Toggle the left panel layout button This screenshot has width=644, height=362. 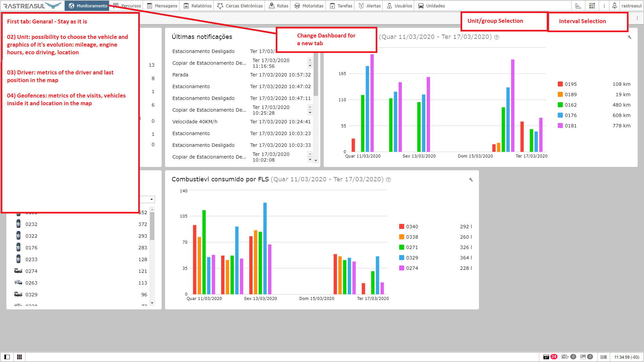coord(7,357)
